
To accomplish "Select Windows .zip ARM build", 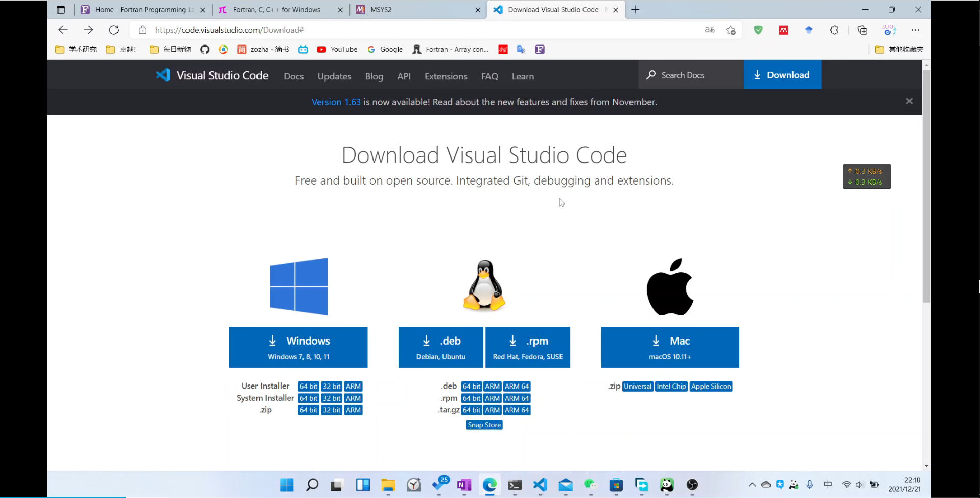I will pos(353,410).
